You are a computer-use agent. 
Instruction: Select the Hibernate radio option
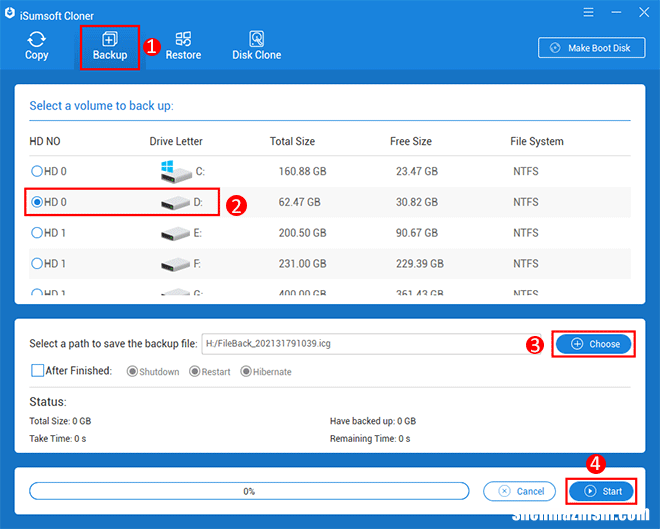(x=246, y=372)
